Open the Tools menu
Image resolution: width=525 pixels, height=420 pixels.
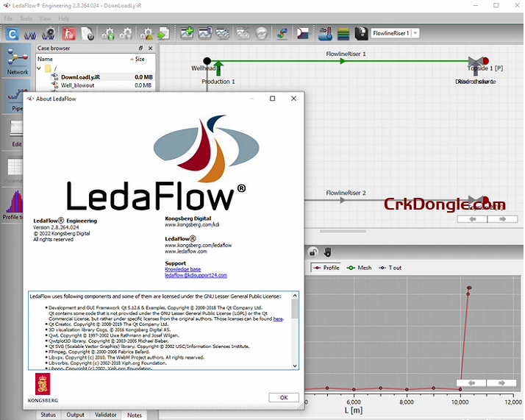click(x=26, y=18)
